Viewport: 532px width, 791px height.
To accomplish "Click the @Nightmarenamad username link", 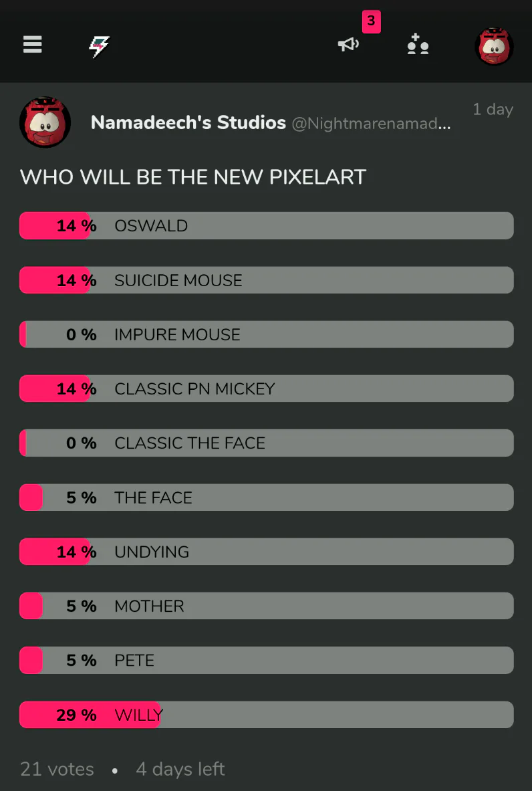I will (371, 124).
